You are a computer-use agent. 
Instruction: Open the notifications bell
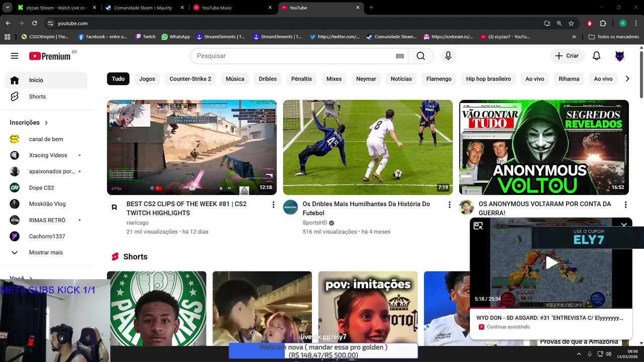point(596,56)
